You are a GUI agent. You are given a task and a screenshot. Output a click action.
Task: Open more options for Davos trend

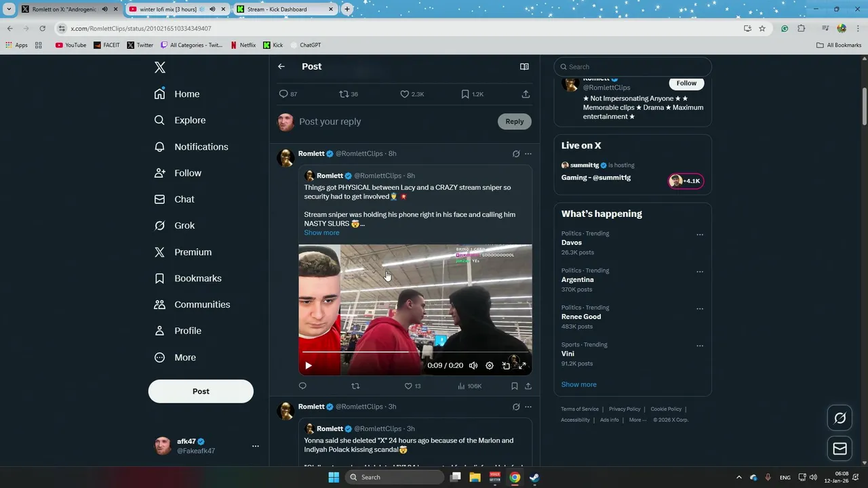(700, 235)
